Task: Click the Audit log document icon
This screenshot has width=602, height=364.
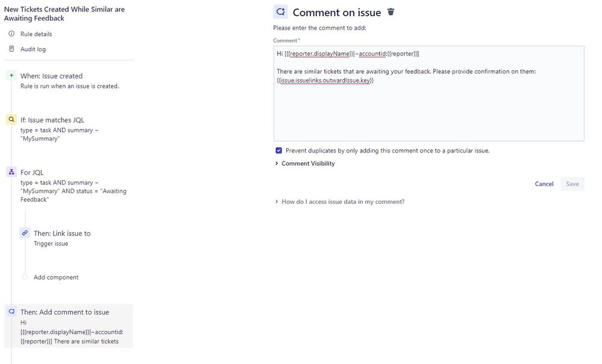Action: coord(11,49)
